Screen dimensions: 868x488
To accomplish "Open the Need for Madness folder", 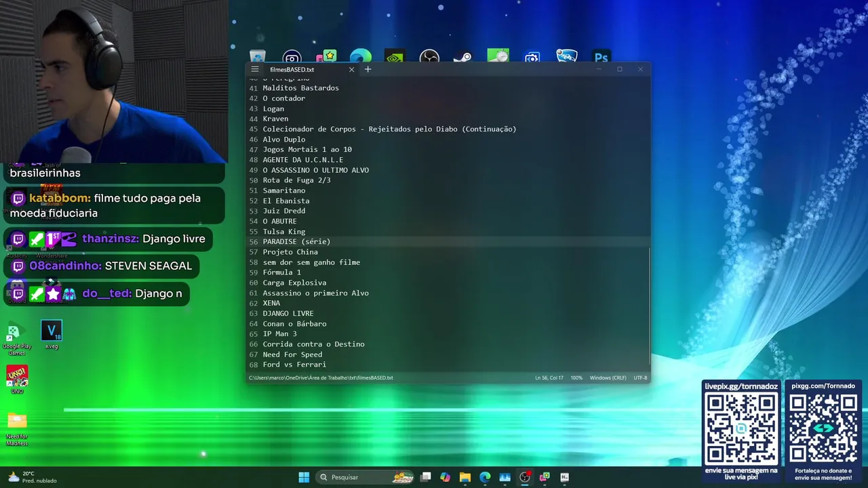I will point(17,428).
